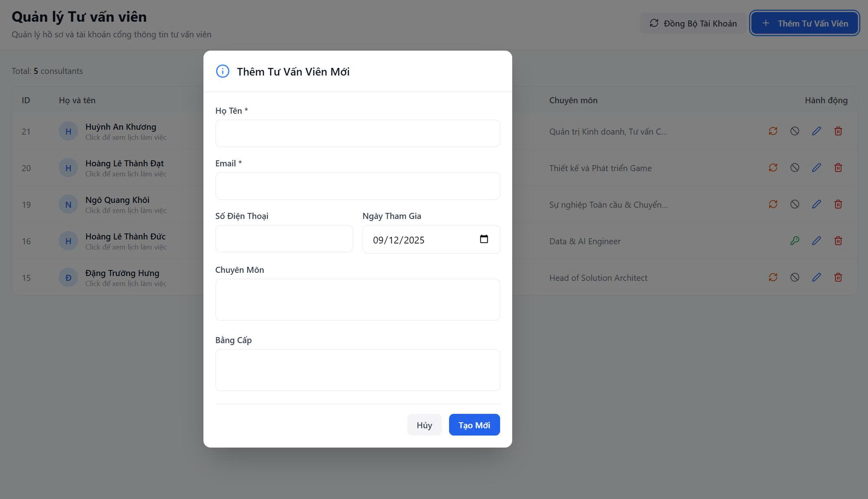Click the edit pencil icon for Hoàng Lê Thành Đạt
This screenshot has height=499, width=868.
(x=816, y=168)
